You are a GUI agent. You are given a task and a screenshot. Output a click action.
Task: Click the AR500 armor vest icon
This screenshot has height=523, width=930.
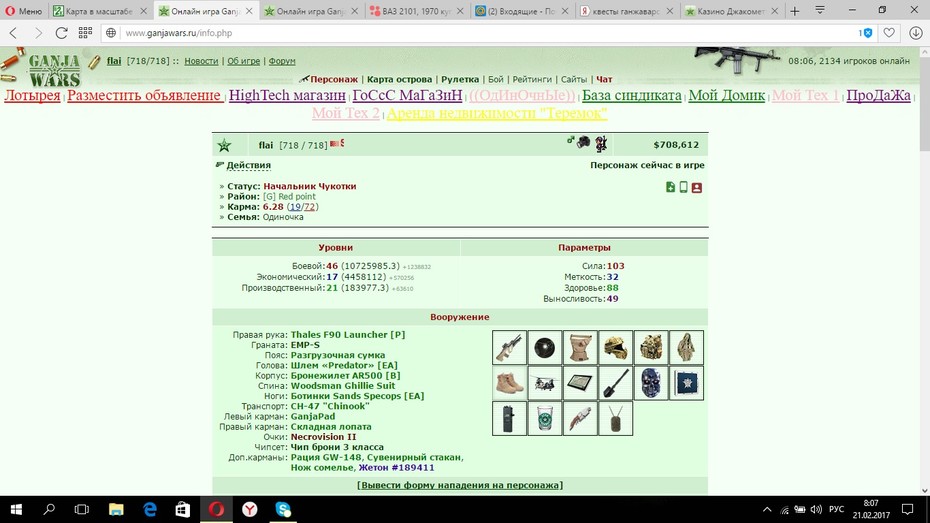(651, 347)
